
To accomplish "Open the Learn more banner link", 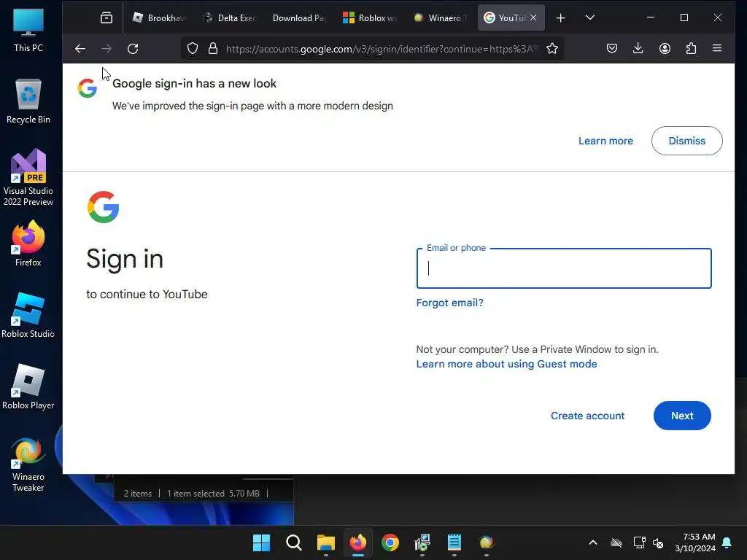I will (605, 141).
